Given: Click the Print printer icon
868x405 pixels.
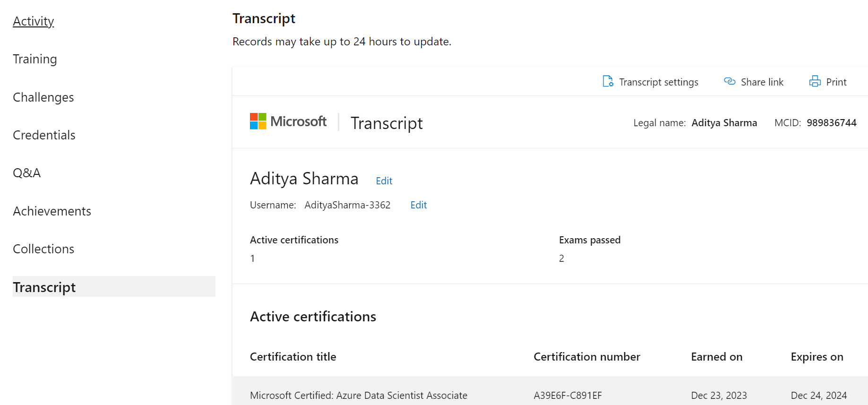Looking at the screenshot, I should pos(815,81).
